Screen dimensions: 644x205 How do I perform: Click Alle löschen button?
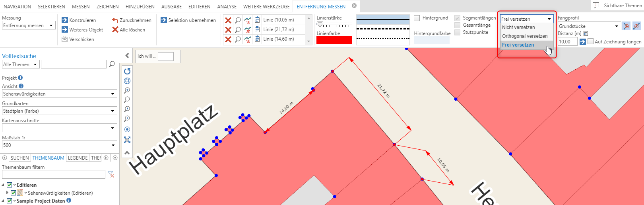(128, 30)
